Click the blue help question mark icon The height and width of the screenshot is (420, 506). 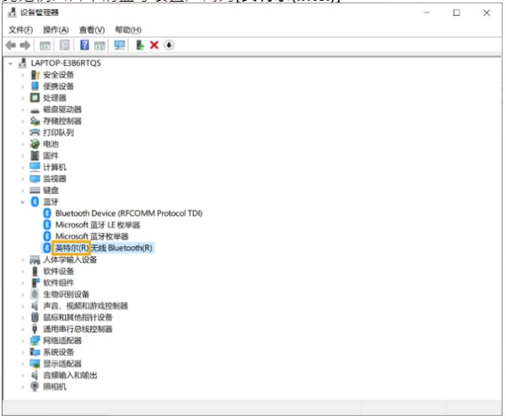[x=84, y=45]
